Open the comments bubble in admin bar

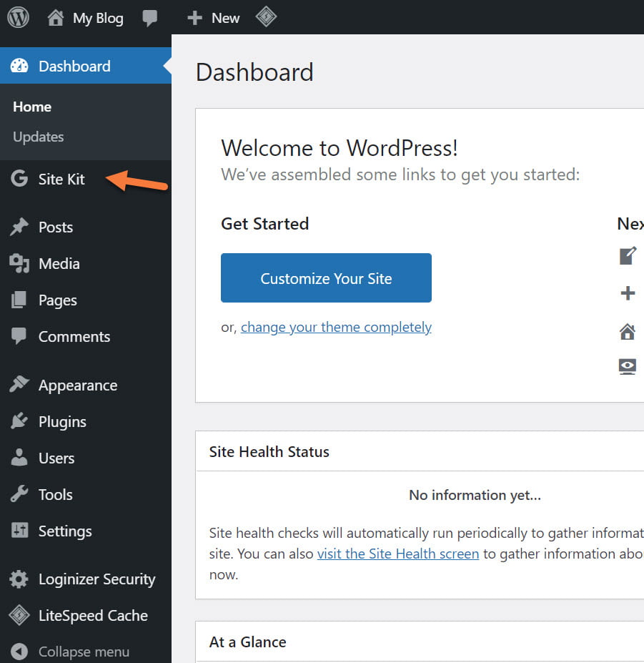click(150, 18)
